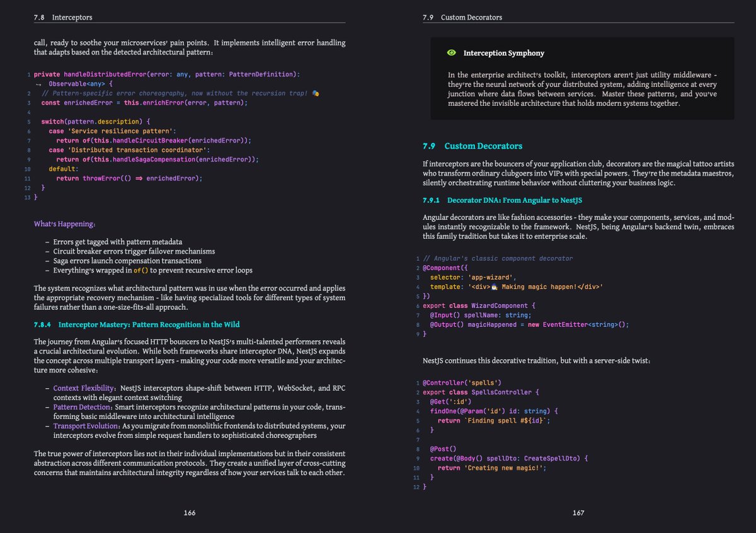Image resolution: width=756 pixels, height=533 pixels.
Task: Click line '@Output() magicHappened = new EventEmitter<string>();'
Action: click(530, 324)
